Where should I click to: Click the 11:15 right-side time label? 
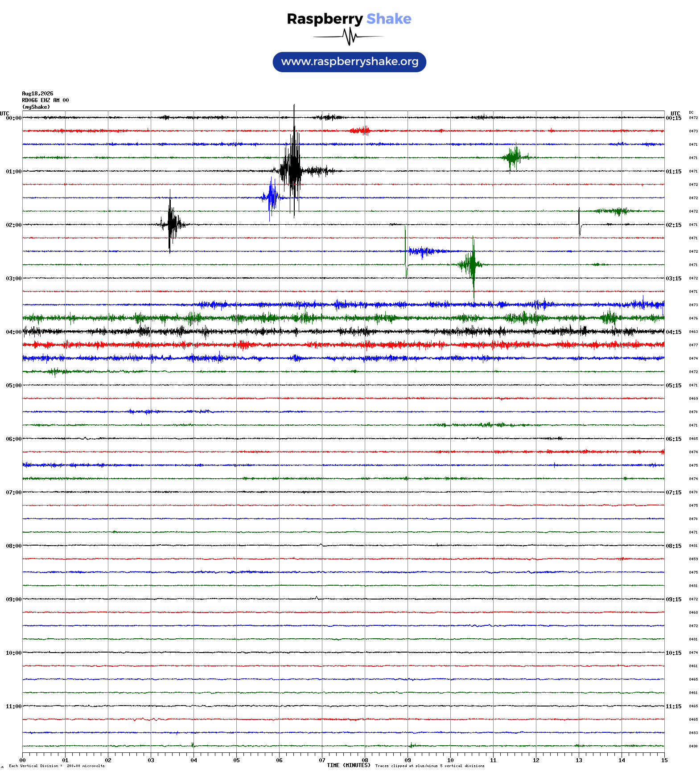[674, 706]
